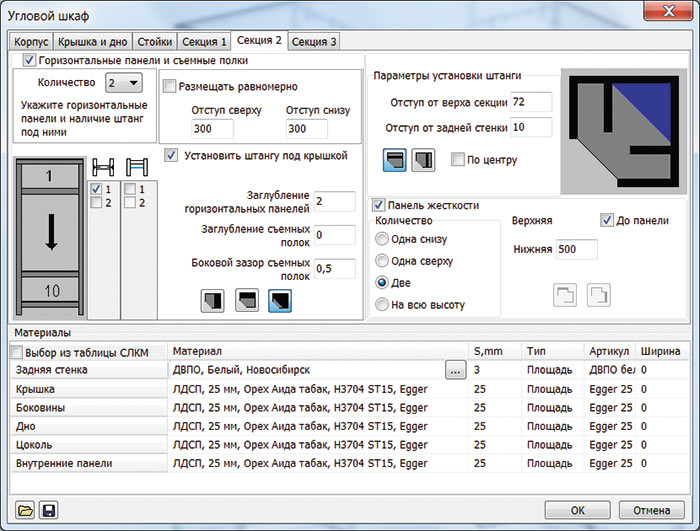
Task: Click the floppy disk save icon
Action: click(48, 510)
